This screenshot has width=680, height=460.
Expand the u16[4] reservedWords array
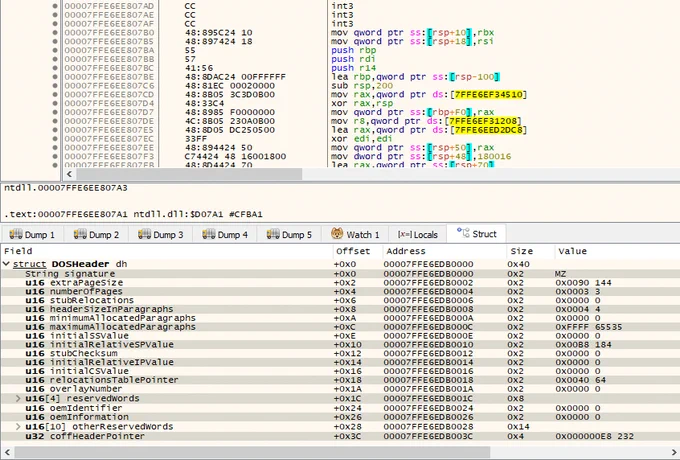coord(18,398)
